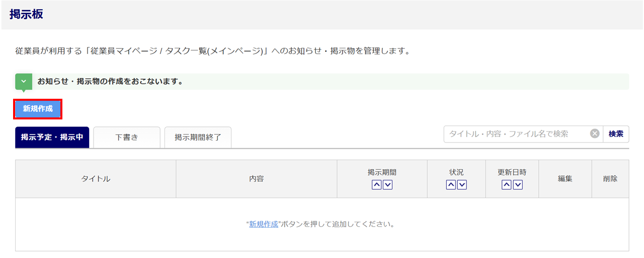Open the 下書き tab
Screen dimensions: 644x258
[x=127, y=137]
